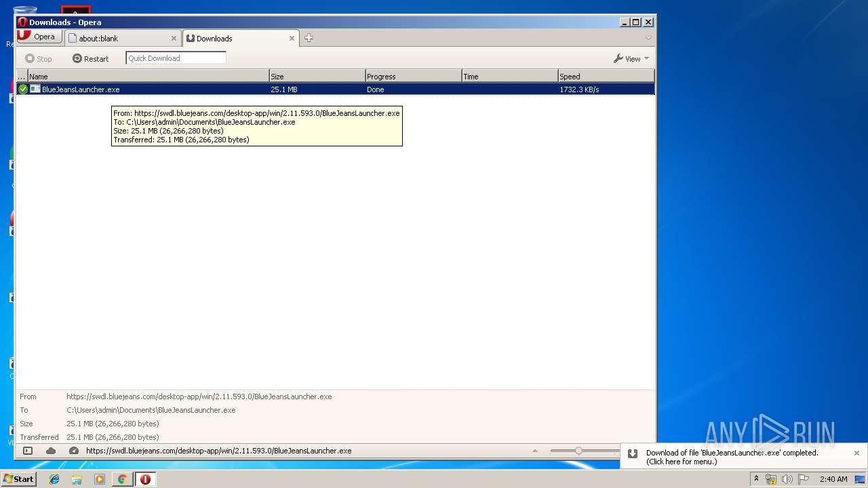Click the network tray icon
Image resolution: width=868 pixels, height=488 pixels.
[x=770, y=479]
